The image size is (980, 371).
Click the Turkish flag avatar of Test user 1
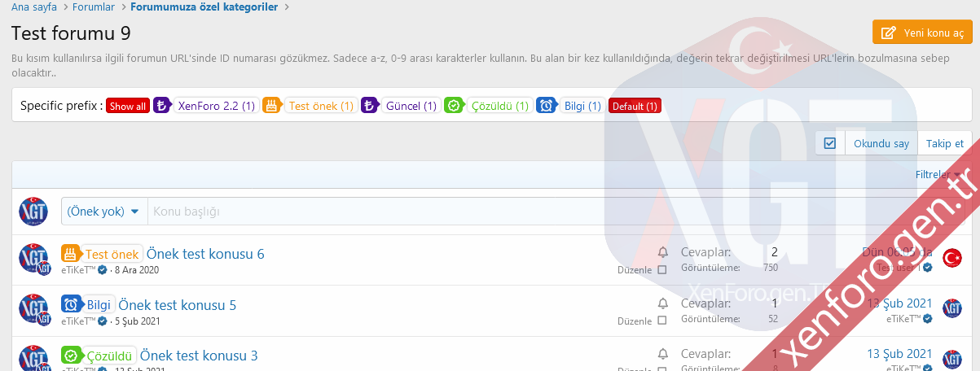[x=951, y=258]
